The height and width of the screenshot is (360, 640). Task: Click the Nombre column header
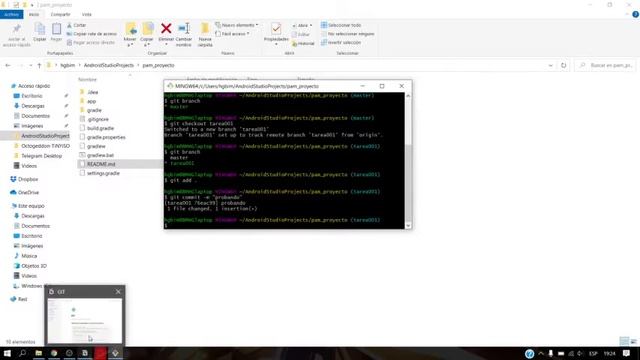click(x=87, y=80)
